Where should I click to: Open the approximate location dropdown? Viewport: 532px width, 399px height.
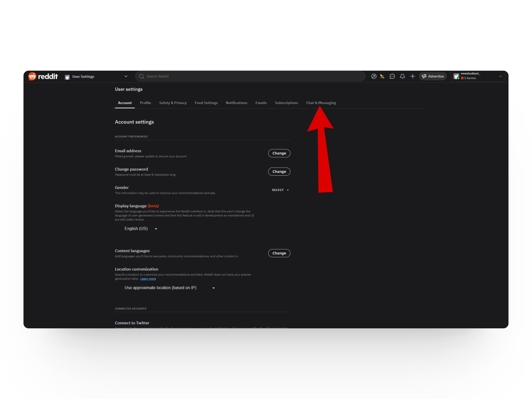(170, 288)
